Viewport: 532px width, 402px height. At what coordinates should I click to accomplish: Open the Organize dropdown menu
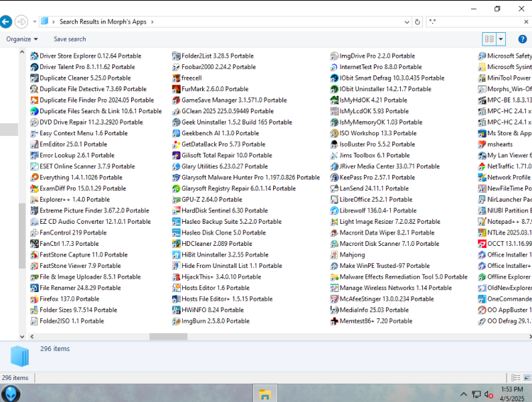(x=21, y=39)
